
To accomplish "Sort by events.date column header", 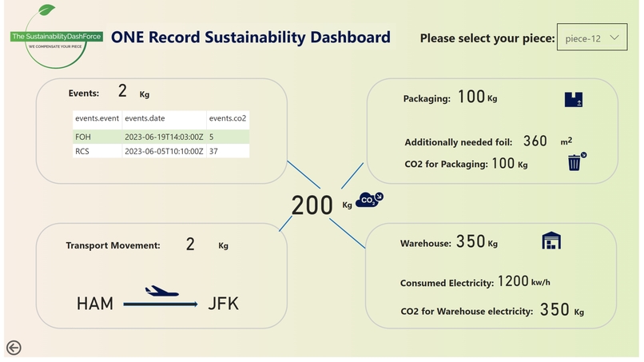I will pyautogui.click(x=145, y=118).
